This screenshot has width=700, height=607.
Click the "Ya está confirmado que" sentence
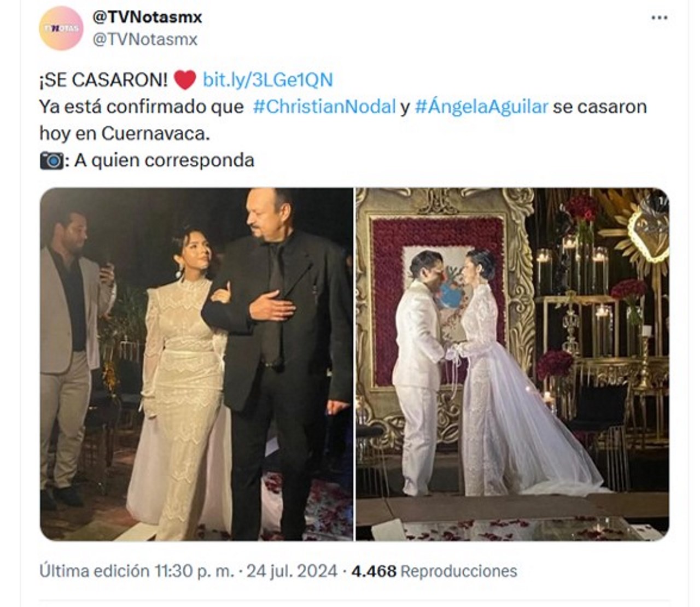tap(141, 107)
